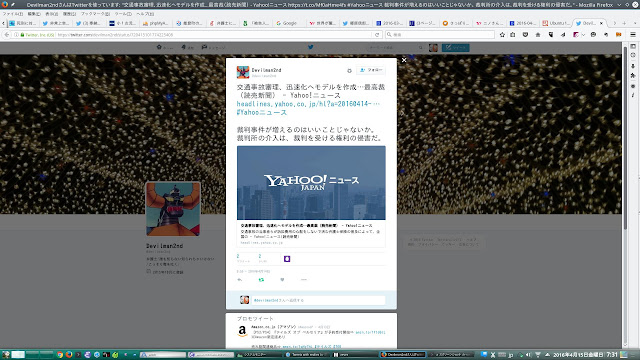Show site identity info icon in address bar

(x=17, y=35)
